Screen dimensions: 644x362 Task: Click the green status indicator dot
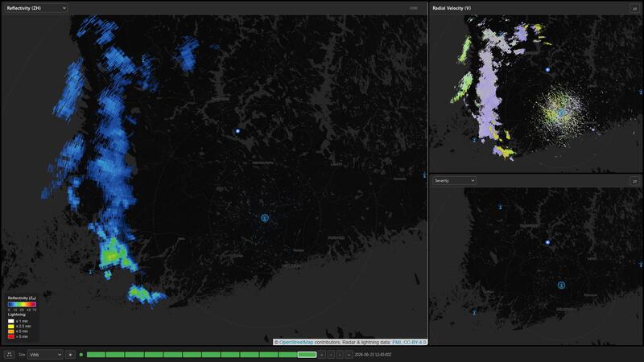point(81,355)
